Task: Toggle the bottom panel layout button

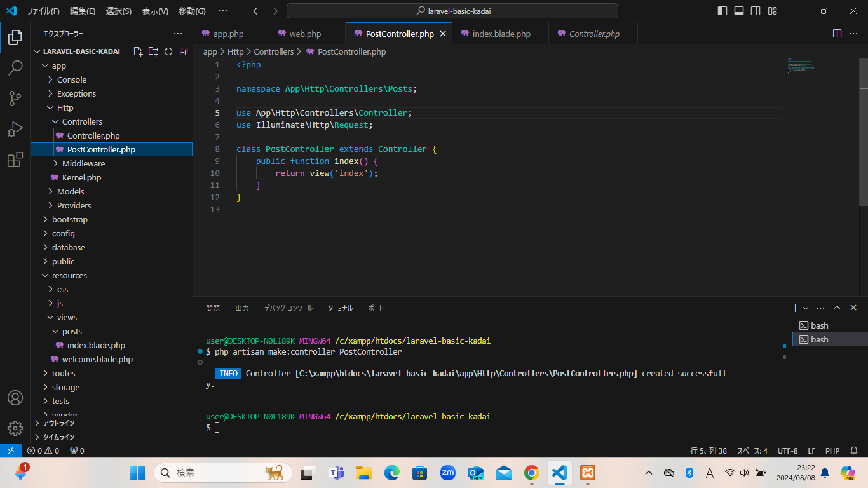Action: (739, 11)
